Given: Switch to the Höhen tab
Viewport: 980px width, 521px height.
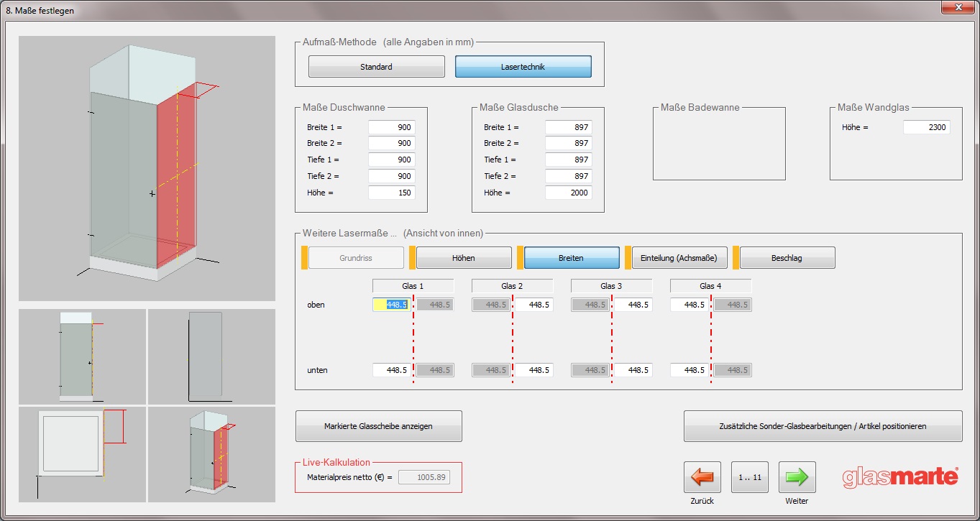Looking at the screenshot, I should coord(463,258).
